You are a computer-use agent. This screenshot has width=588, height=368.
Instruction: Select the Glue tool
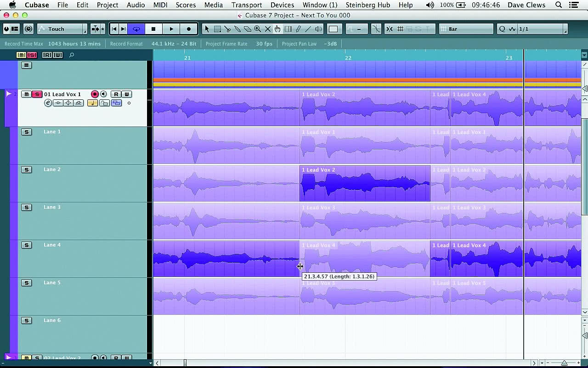pyautogui.click(x=237, y=29)
